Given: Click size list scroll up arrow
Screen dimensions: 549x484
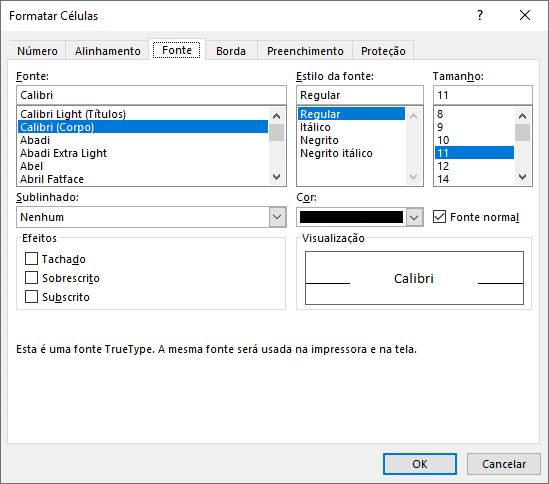Looking at the screenshot, I should click(x=522, y=116).
